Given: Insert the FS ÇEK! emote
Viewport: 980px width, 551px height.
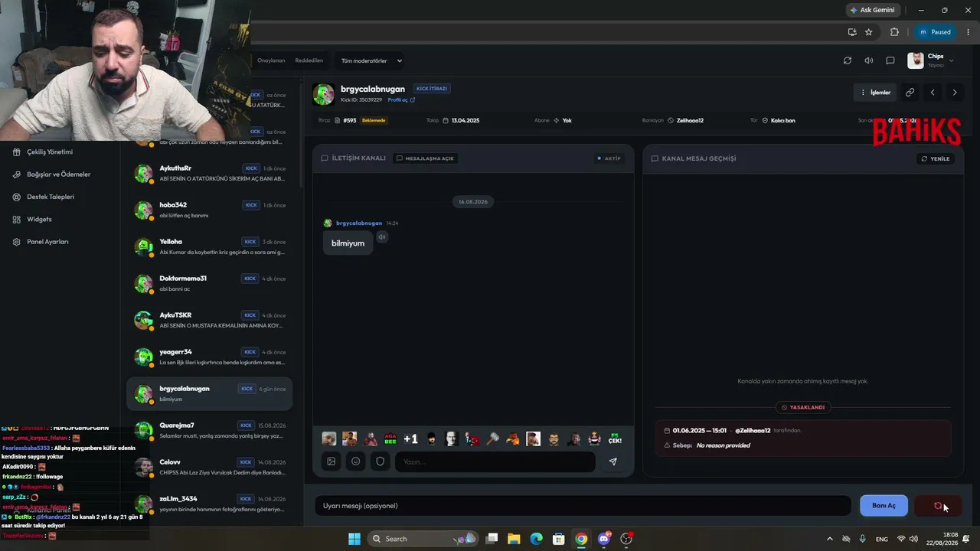Looking at the screenshot, I should tap(615, 439).
